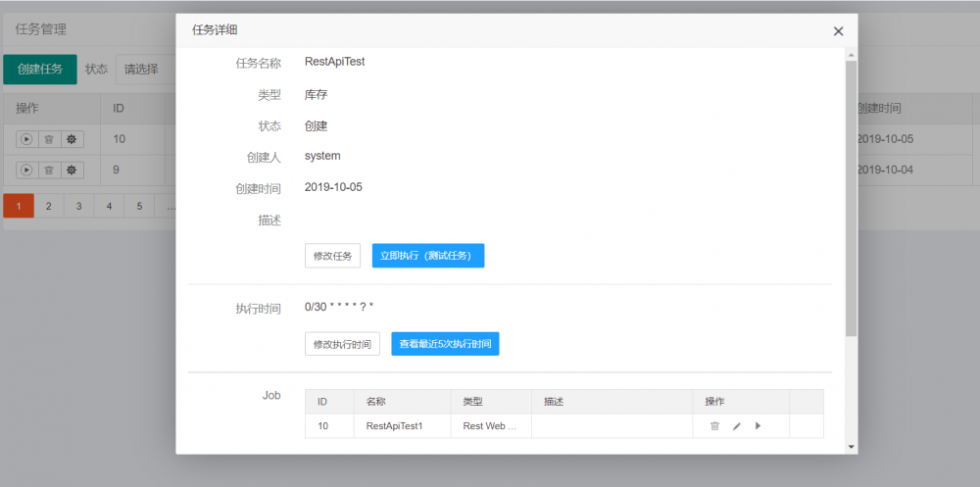Close the 任务详细 dialog
This screenshot has width=980, height=487.
tap(838, 31)
